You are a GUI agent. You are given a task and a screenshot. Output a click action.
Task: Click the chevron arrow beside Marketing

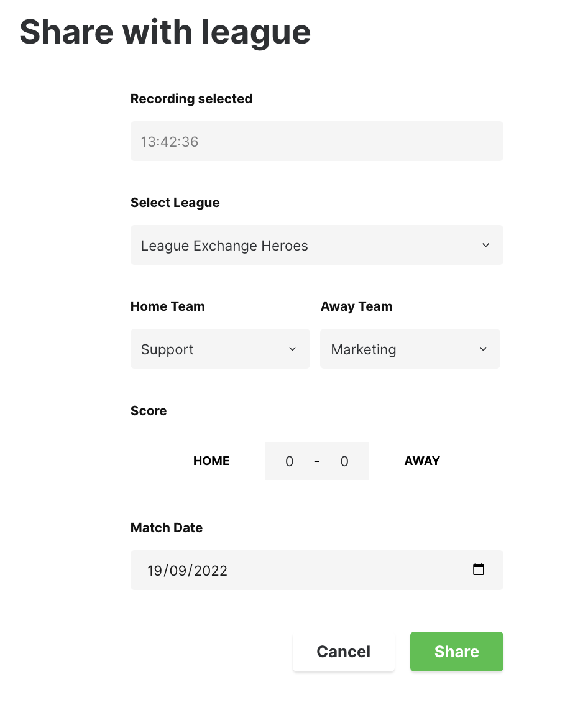(x=483, y=349)
